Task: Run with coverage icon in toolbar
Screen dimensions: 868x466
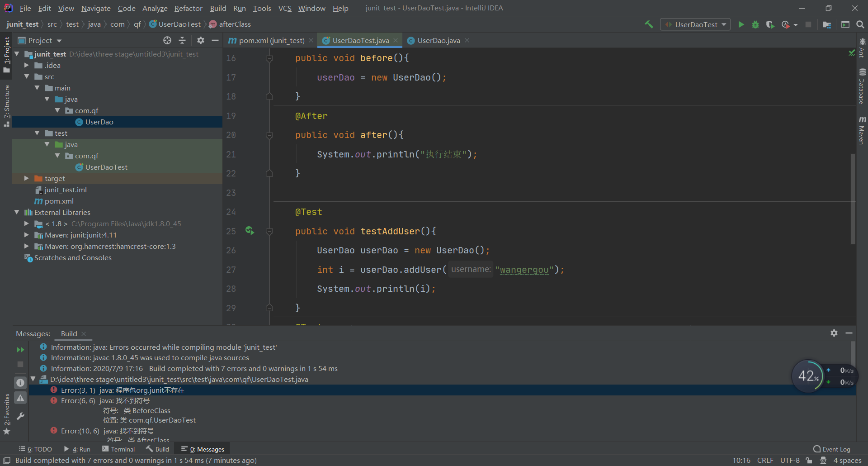Action: click(x=770, y=24)
